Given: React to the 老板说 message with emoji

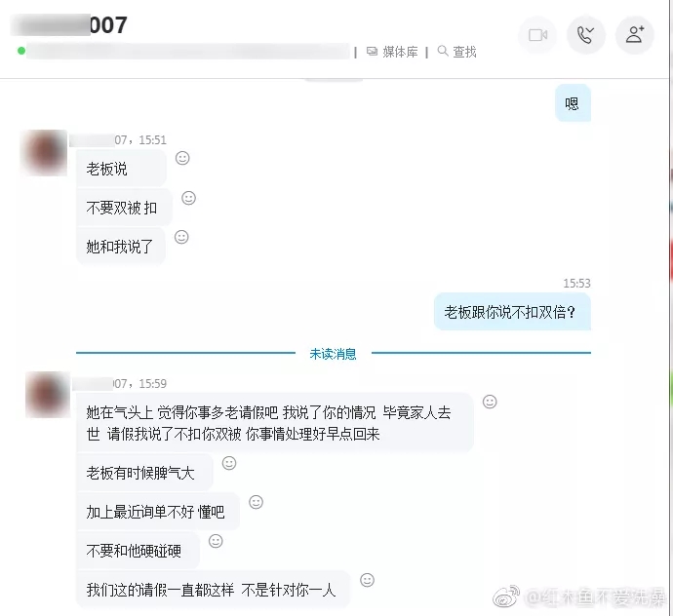Looking at the screenshot, I should click(x=182, y=158).
